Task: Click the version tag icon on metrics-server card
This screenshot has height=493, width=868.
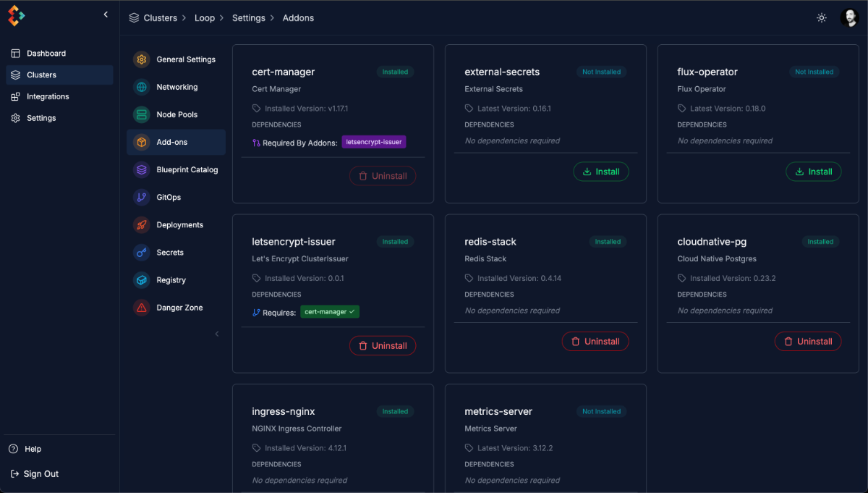Action: tap(469, 448)
